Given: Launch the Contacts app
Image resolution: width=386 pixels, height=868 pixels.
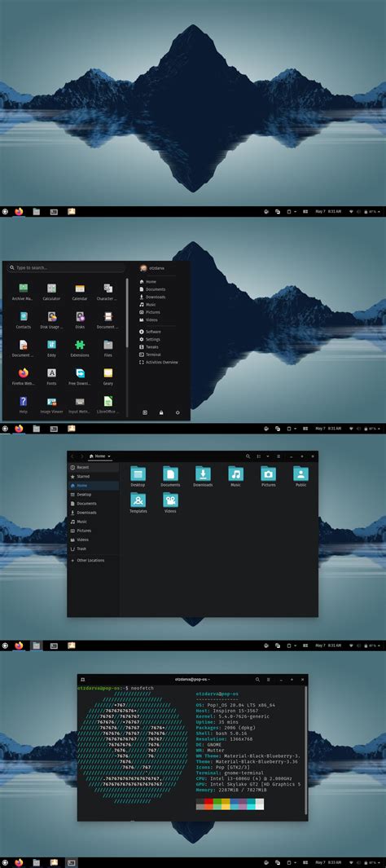Looking at the screenshot, I should 24,320.
